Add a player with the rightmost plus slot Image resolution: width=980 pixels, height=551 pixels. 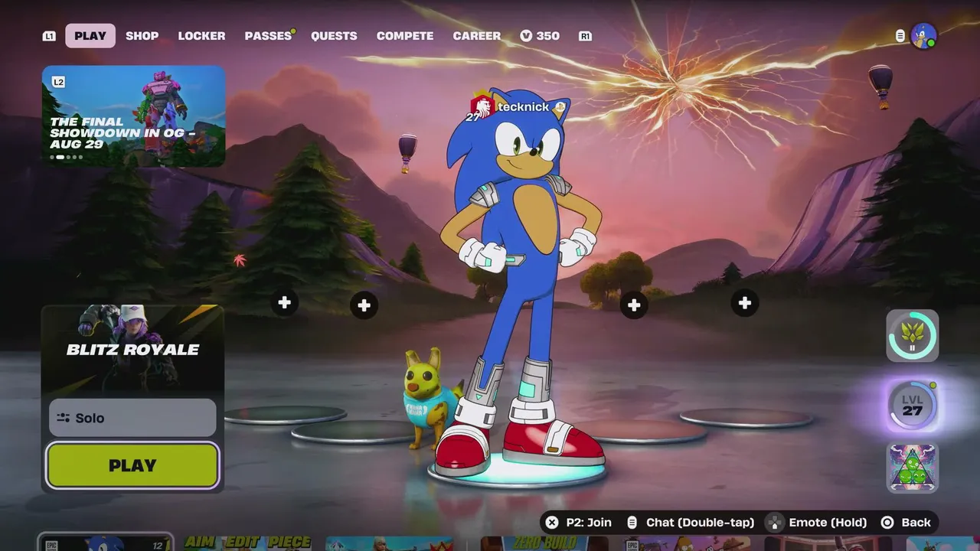744,303
